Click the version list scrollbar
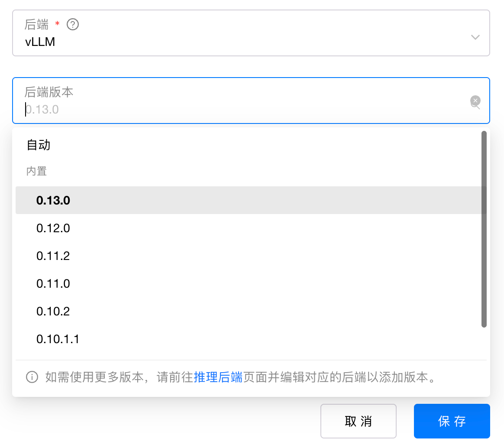Screen dimensions: 504x448 tap(484, 229)
